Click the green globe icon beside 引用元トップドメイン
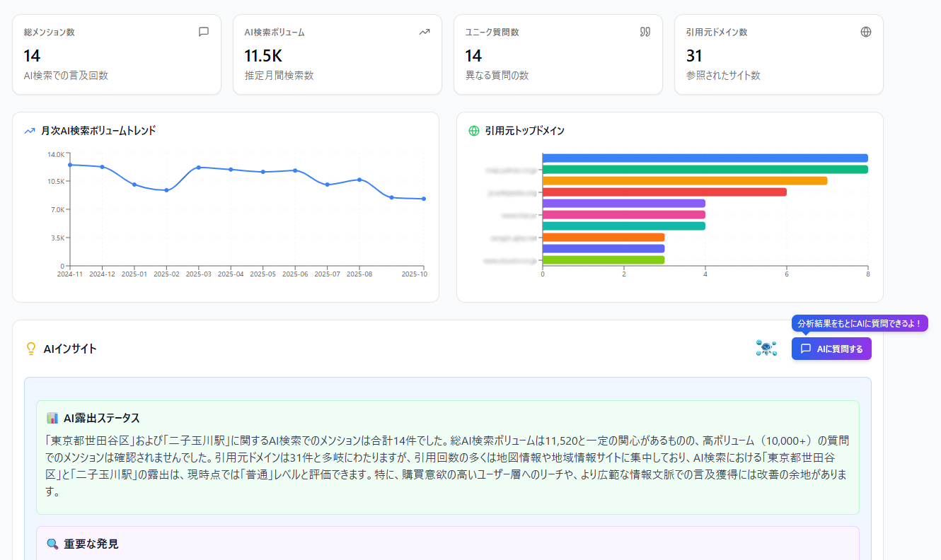Screen dimensions: 941x560 (x=474, y=131)
